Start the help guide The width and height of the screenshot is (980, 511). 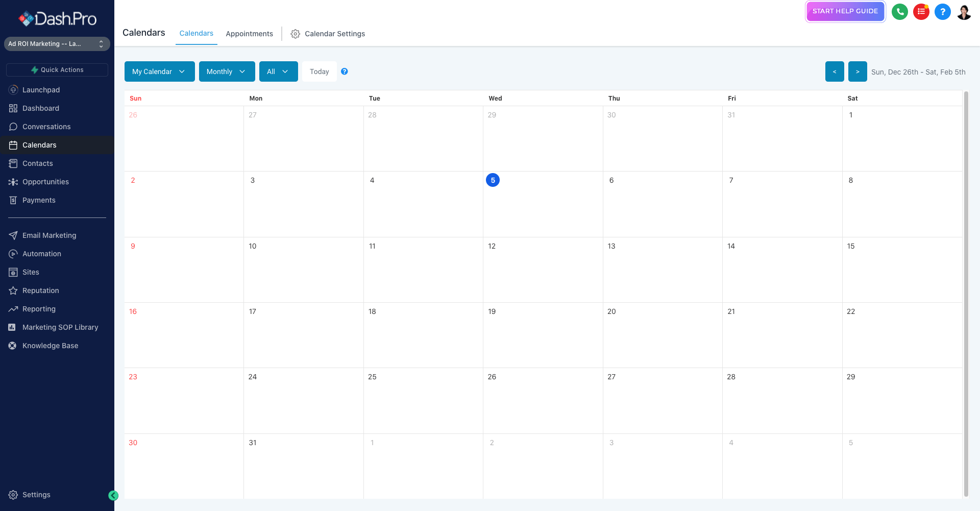(845, 11)
